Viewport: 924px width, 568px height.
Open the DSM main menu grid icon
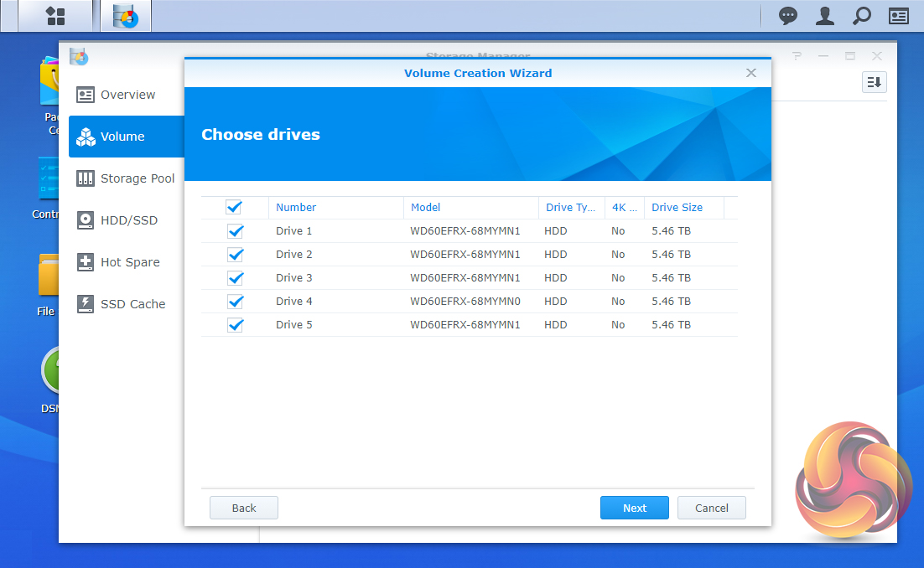(x=55, y=16)
